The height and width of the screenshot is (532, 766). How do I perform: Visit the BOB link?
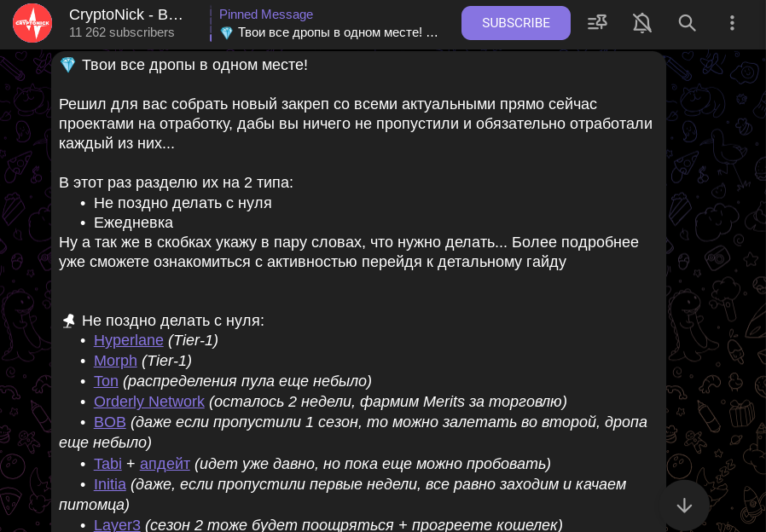click(x=109, y=422)
